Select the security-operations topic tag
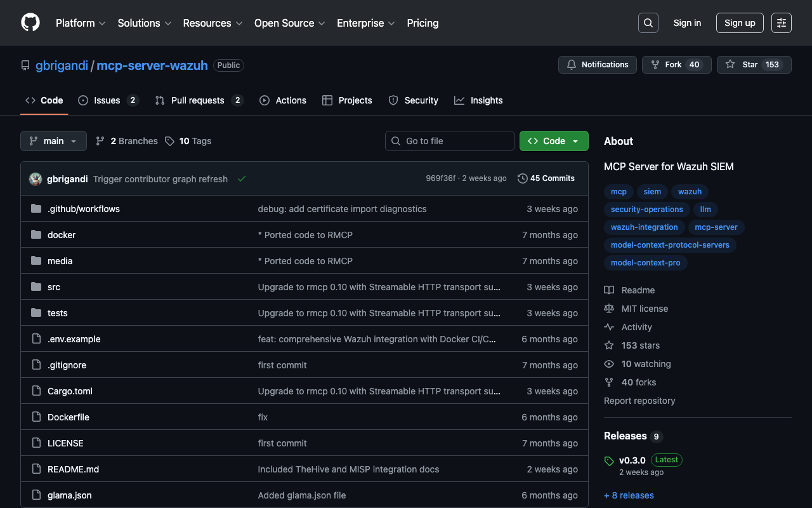This screenshot has height=508, width=812. pos(646,210)
